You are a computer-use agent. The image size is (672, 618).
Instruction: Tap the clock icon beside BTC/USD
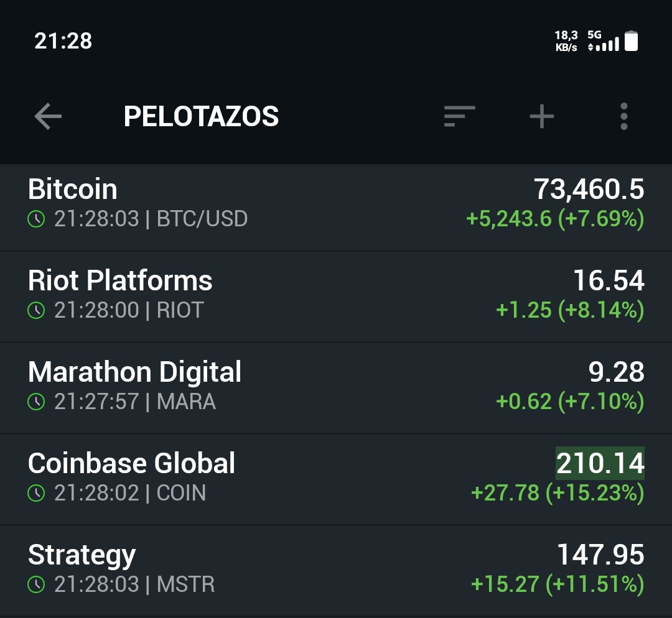(x=37, y=219)
